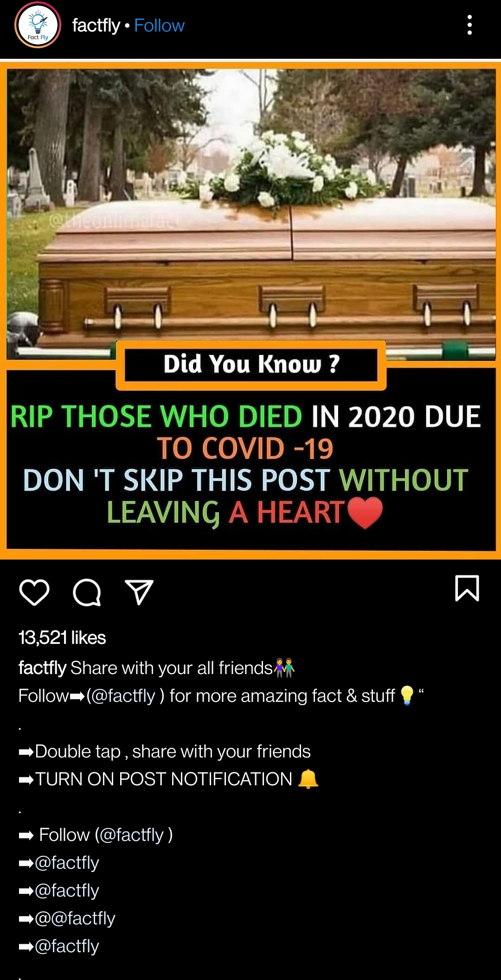501x980 pixels.
Task: Tap the heart icon to like the post
Action: coord(34,592)
